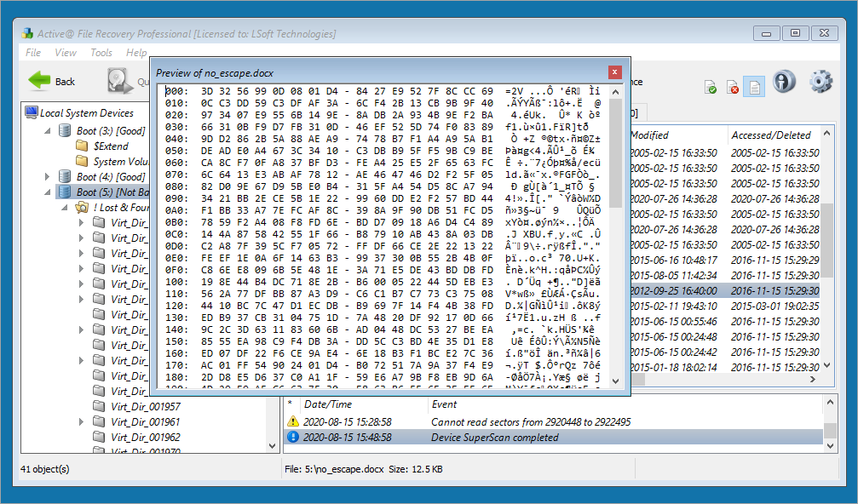The width and height of the screenshot is (858, 504).
Task: Click the yellow warning icon in the log
Action: point(293,421)
